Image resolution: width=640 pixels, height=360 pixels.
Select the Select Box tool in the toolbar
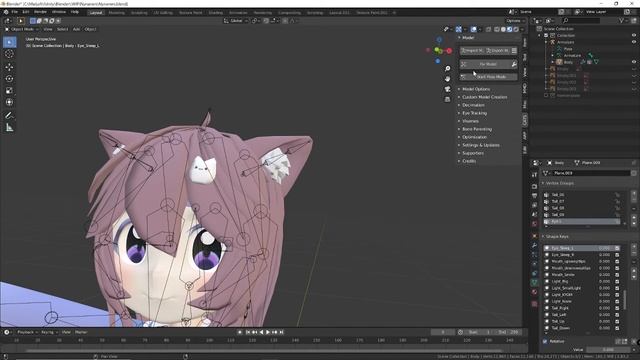pos(9,42)
